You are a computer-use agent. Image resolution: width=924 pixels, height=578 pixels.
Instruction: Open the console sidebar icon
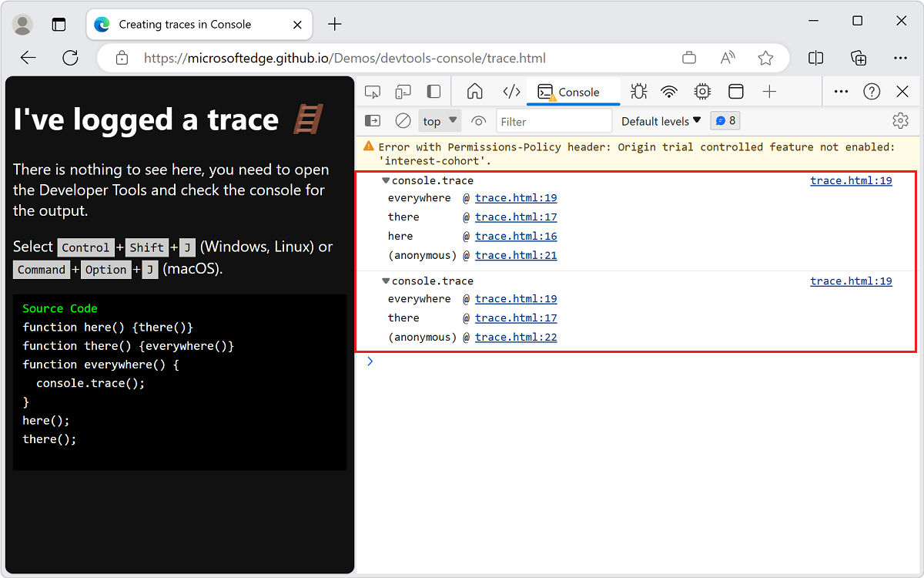(372, 120)
